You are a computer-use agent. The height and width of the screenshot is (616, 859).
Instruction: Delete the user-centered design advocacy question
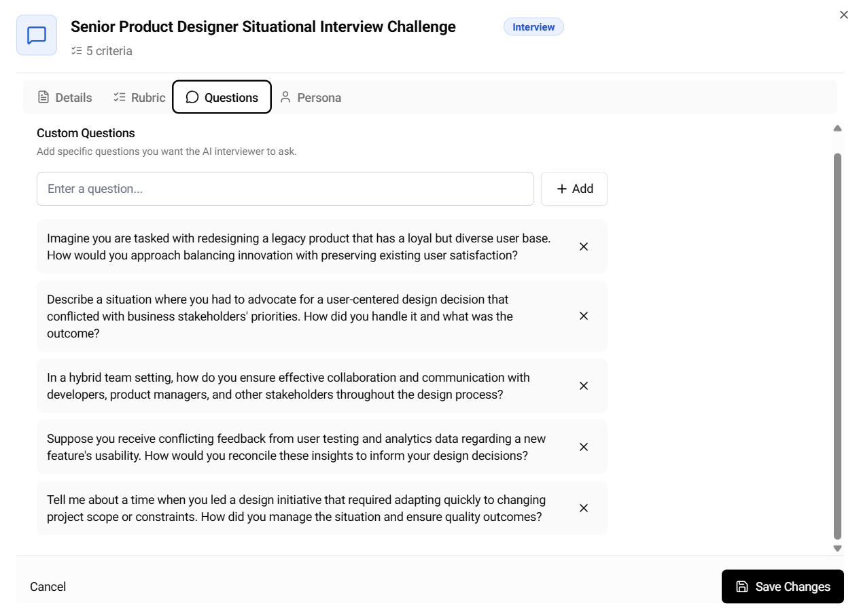click(x=583, y=316)
